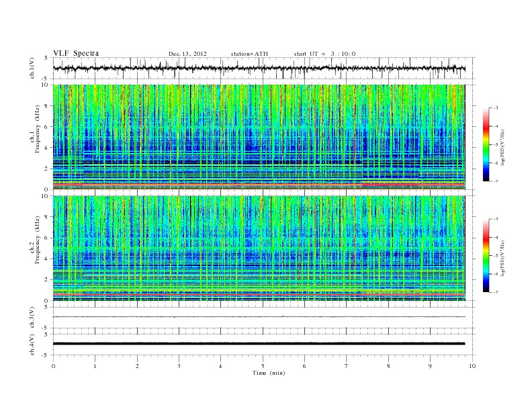Click the "1" tick on the time axis
This screenshot has height=411, width=532.
click(x=95, y=366)
